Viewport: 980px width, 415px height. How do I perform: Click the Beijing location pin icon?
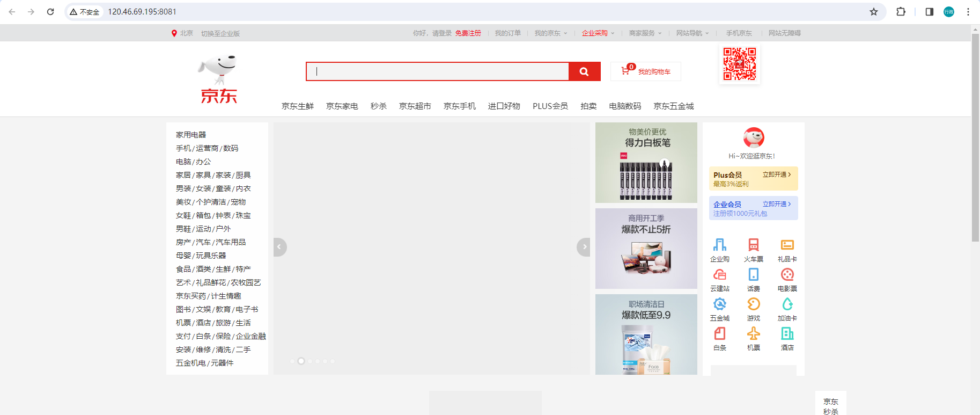pos(174,33)
